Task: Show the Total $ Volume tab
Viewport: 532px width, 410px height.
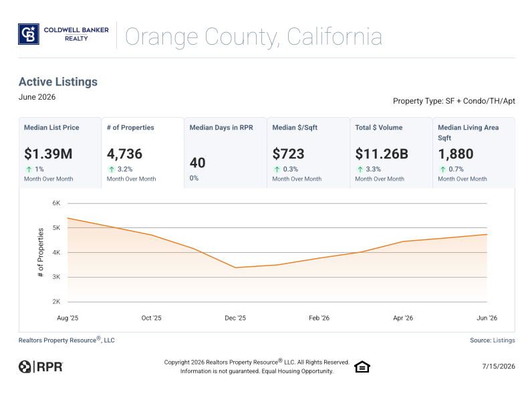Action: (391, 152)
